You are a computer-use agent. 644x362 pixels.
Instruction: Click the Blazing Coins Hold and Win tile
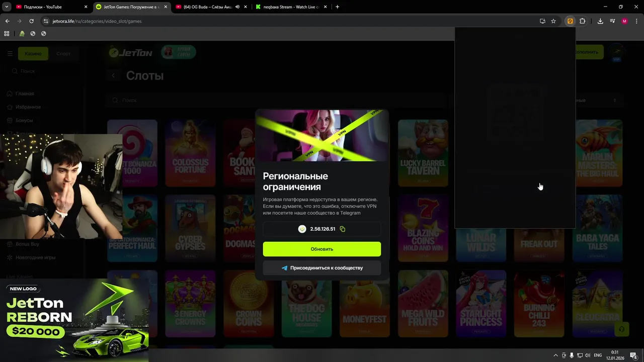[x=423, y=228]
